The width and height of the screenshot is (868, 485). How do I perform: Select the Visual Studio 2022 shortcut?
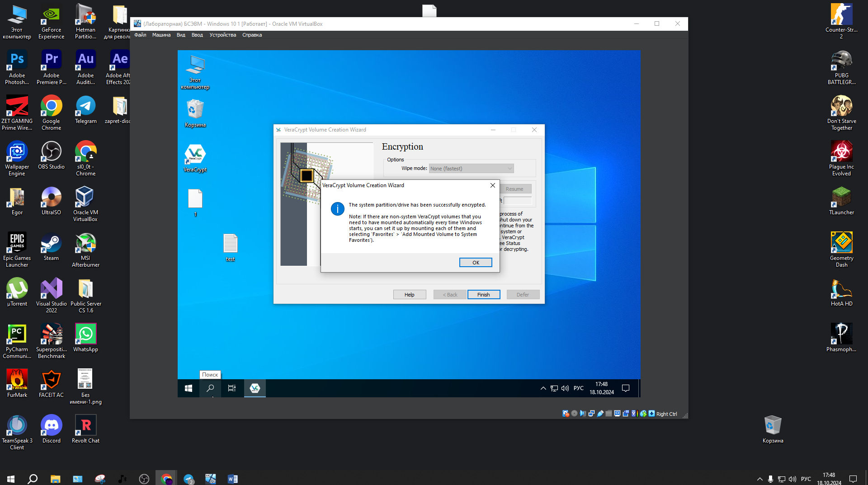pyautogui.click(x=52, y=295)
